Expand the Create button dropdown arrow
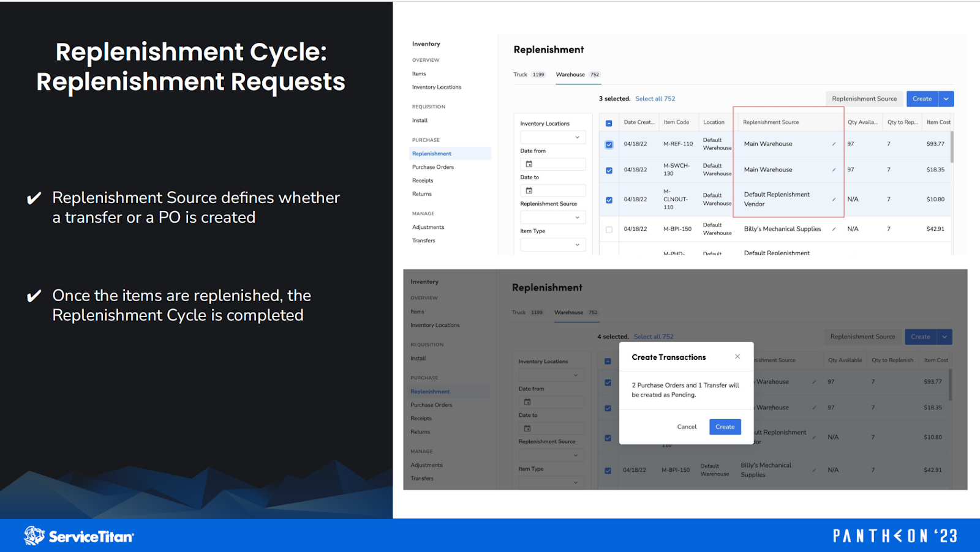Image resolution: width=980 pixels, height=552 pixels. click(946, 99)
